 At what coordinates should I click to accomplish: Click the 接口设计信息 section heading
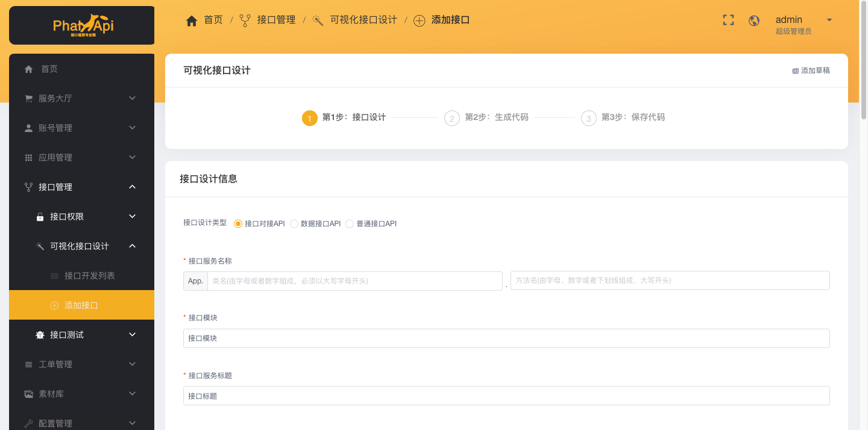point(209,179)
